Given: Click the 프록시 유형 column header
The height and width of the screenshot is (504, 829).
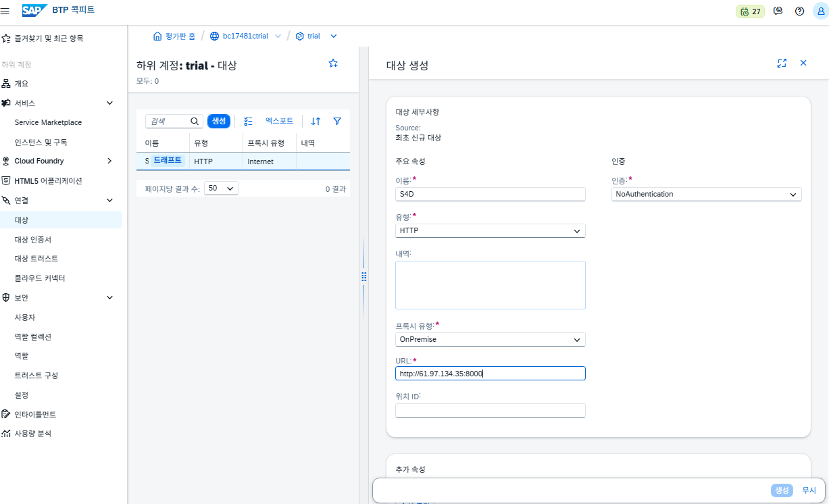Looking at the screenshot, I should [x=270, y=143].
